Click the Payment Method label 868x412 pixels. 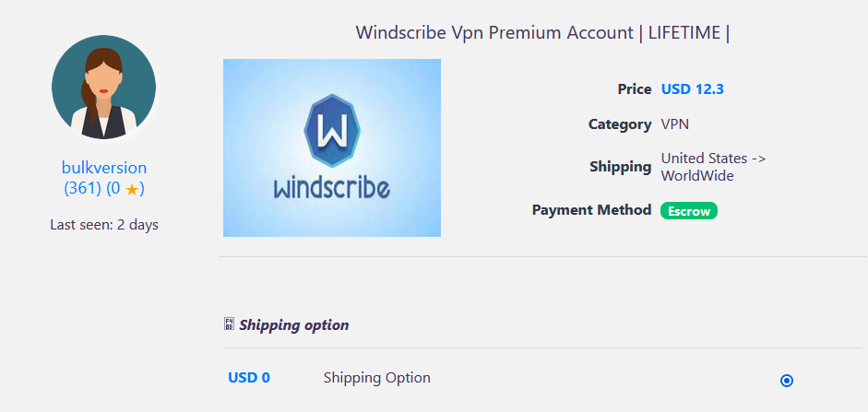tap(591, 210)
